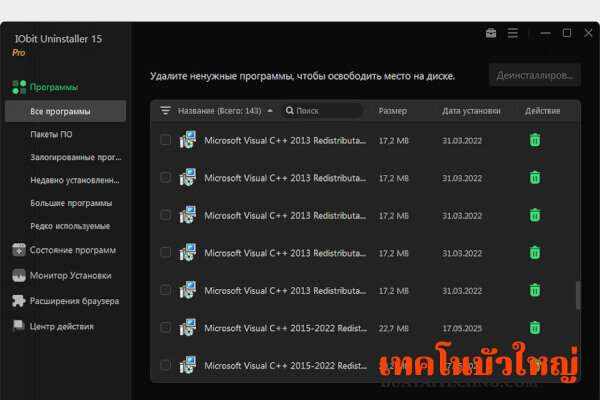Sort by Размер column header
Viewport: 600px width, 400px height.
393,111
